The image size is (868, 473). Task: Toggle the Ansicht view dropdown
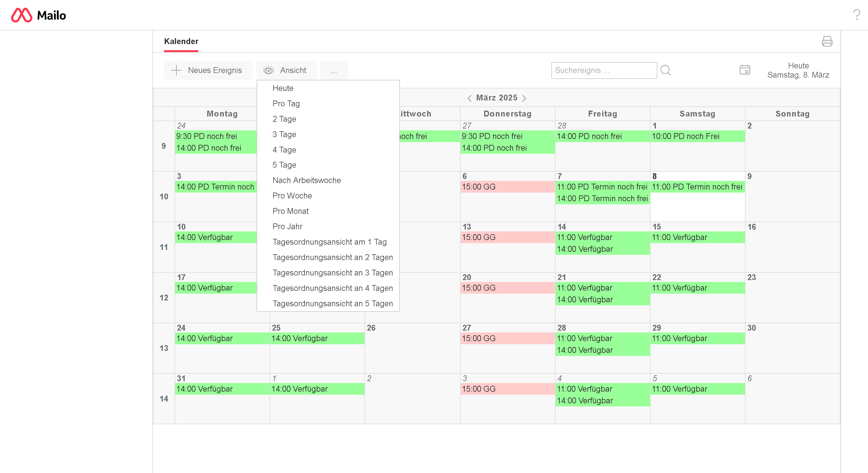pos(286,70)
